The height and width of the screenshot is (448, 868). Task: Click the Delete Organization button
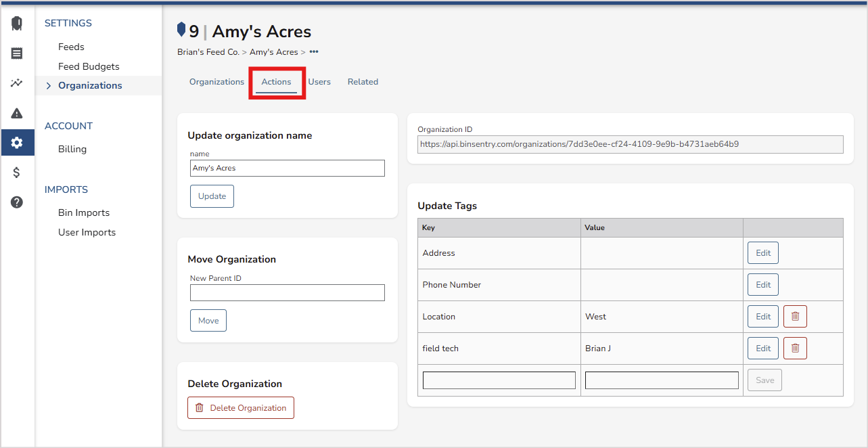tap(241, 407)
